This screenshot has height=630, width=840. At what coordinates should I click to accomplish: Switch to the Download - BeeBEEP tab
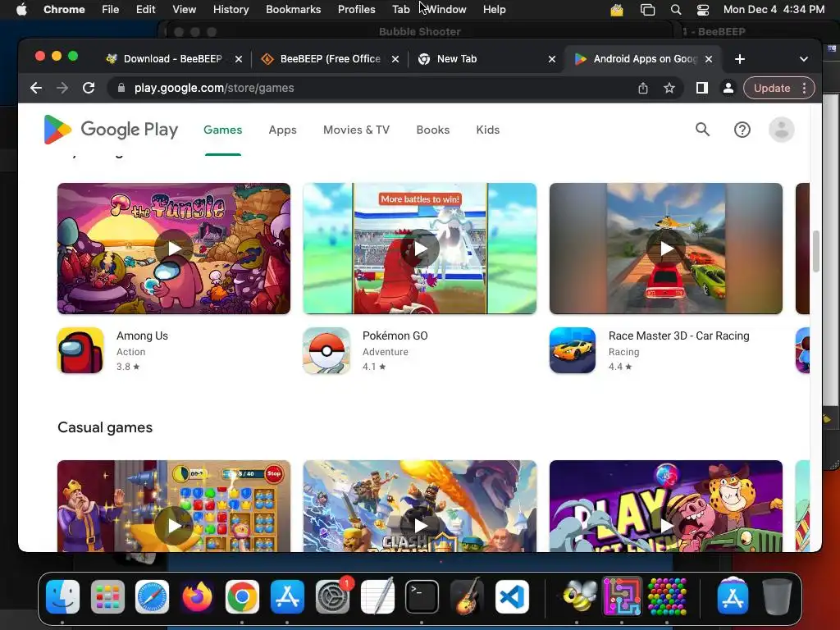point(172,59)
